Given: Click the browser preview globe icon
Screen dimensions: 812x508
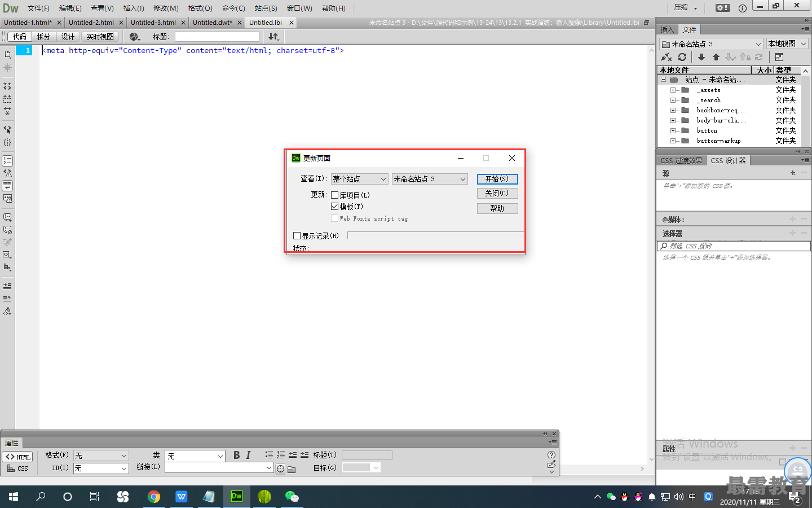Looking at the screenshot, I should [x=134, y=37].
